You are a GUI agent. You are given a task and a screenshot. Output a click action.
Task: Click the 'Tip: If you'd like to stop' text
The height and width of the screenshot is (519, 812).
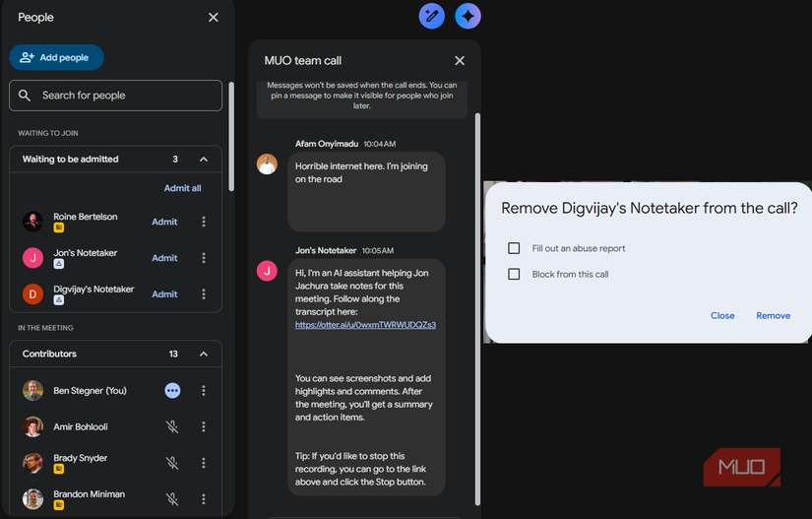(x=360, y=469)
